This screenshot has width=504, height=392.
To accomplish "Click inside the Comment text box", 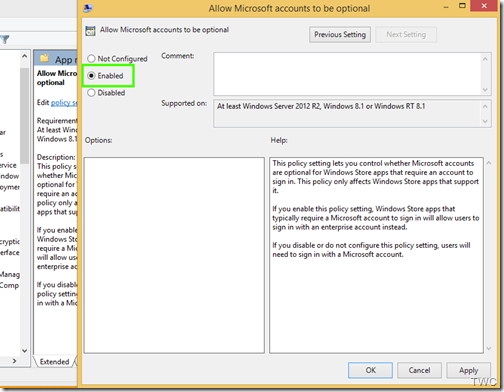I will click(347, 74).
